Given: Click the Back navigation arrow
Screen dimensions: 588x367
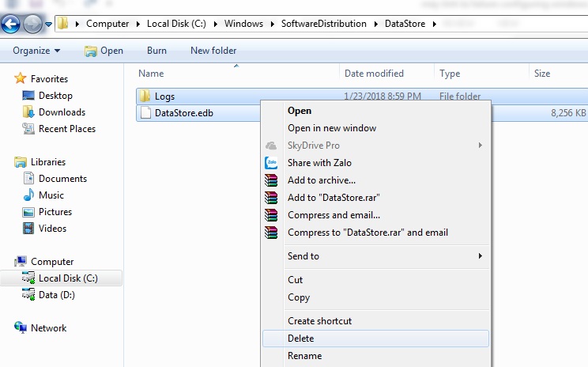Looking at the screenshot, I should pos(10,25).
